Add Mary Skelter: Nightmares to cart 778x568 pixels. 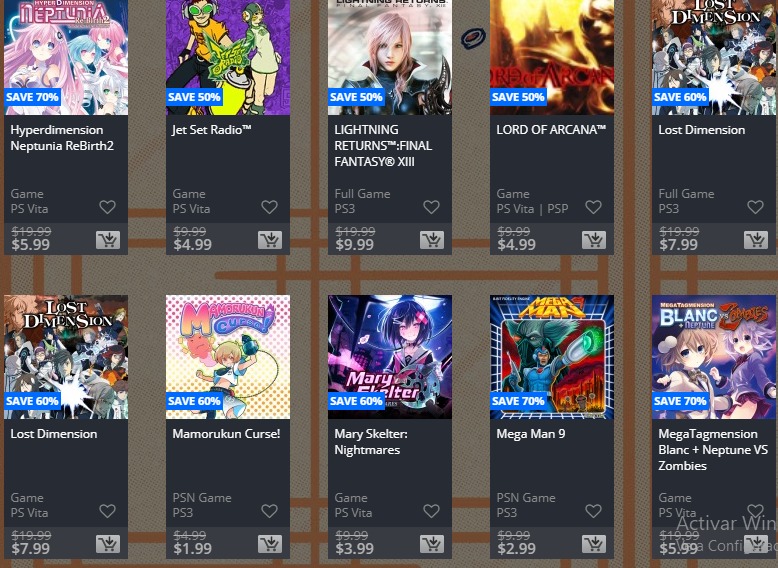432,544
